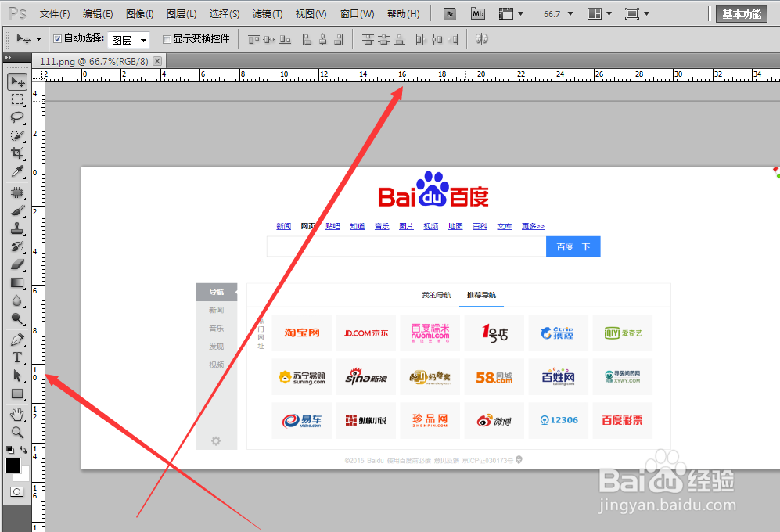Select the Rectangle shape tool
The image size is (780, 532).
pos(17,394)
